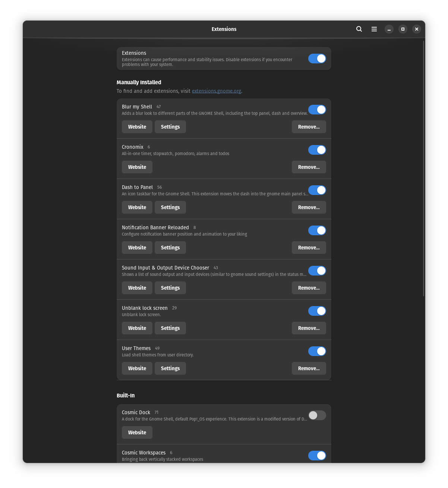Toggle off the Blur my Shell extension

click(x=317, y=110)
